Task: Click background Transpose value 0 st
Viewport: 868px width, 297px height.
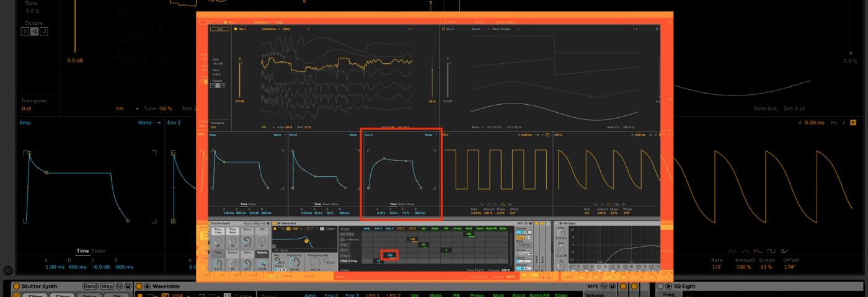Action: pos(27,109)
